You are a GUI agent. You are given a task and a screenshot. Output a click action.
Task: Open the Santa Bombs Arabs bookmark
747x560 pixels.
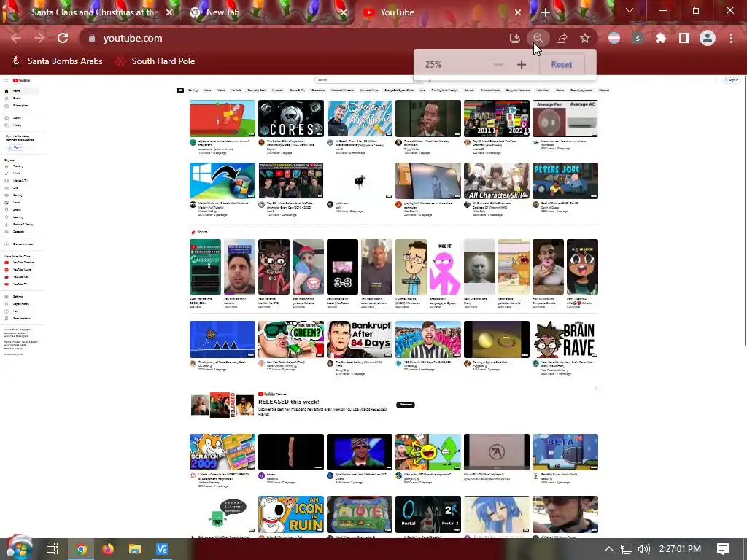(x=57, y=61)
